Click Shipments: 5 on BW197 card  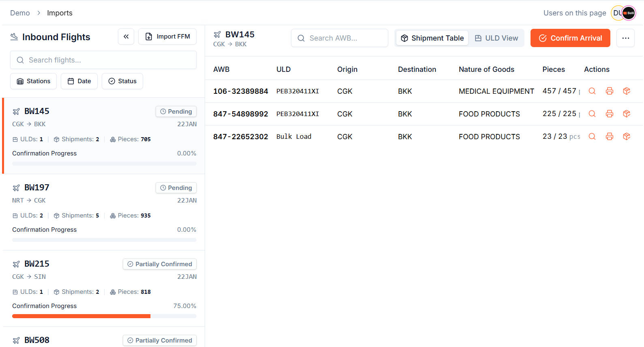76,216
